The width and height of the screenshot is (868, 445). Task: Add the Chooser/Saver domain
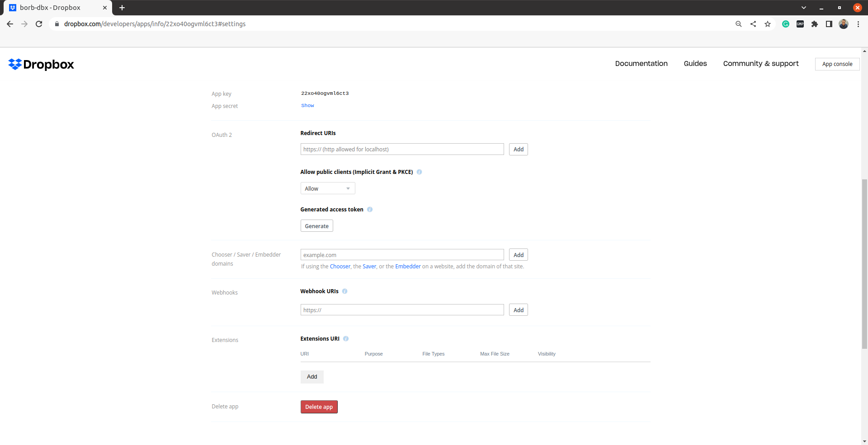pos(518,255)
